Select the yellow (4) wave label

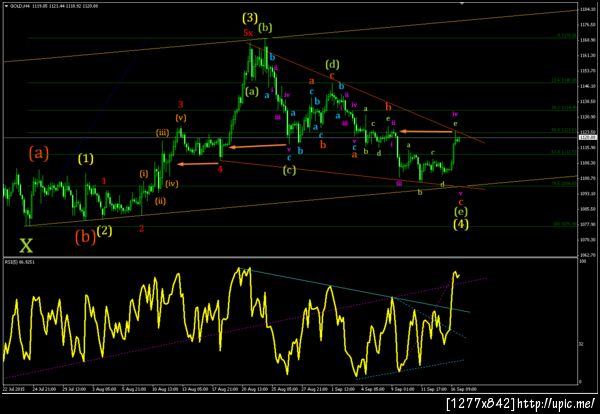[461, 224]
